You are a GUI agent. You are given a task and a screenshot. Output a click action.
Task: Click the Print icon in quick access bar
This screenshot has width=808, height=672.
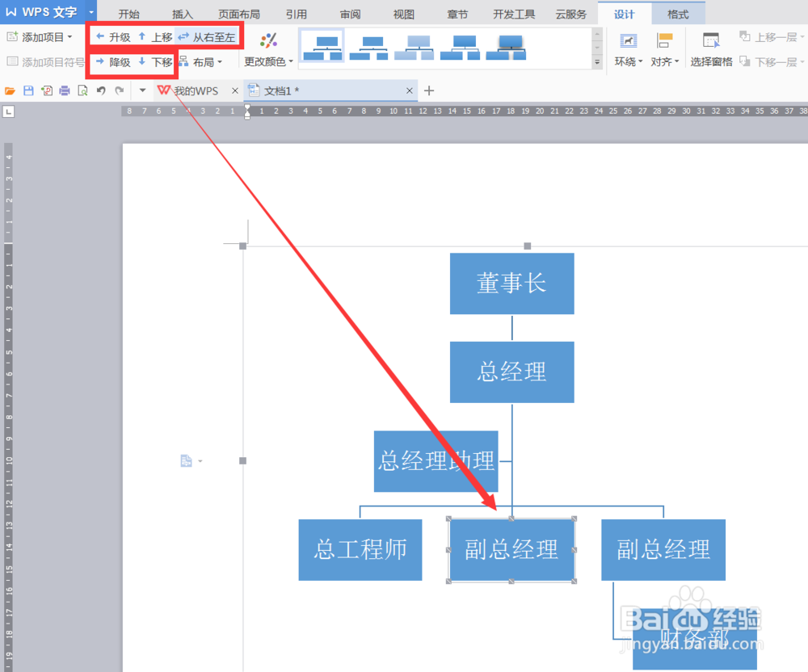(65, 90)
